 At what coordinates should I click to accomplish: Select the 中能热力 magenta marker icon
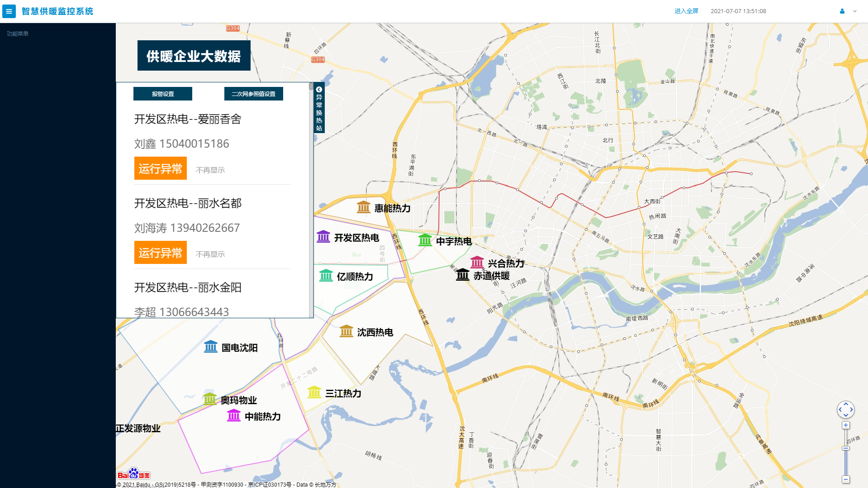click(233, 416)
